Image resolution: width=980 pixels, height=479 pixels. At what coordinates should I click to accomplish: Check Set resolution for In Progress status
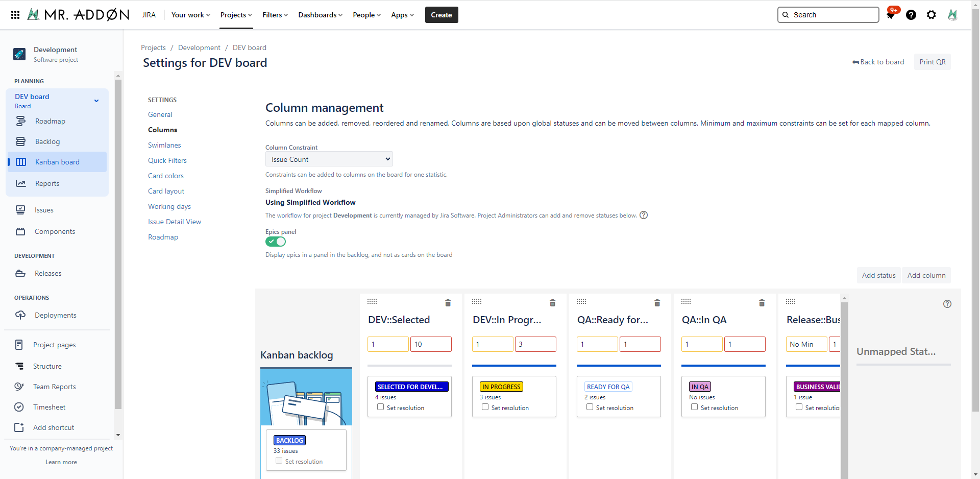coord(485,407)
